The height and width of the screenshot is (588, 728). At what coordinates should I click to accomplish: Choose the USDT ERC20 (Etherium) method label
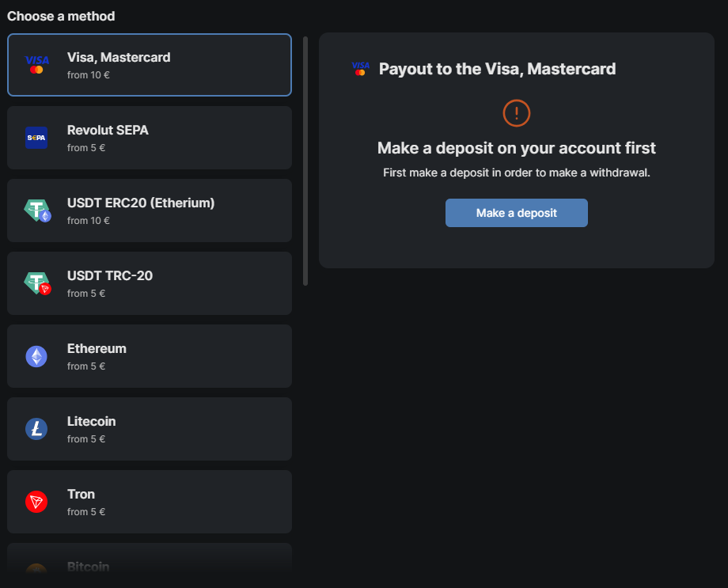pos(141,203)
